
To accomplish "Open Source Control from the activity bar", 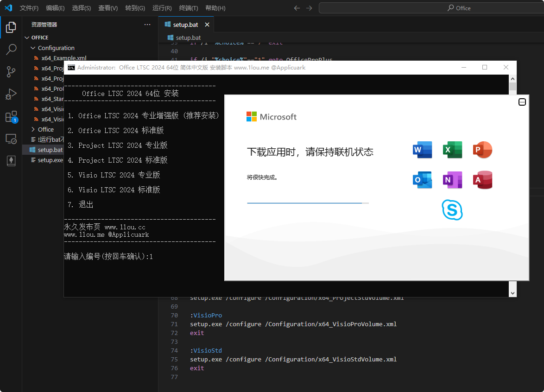I will tap(11, 72).
